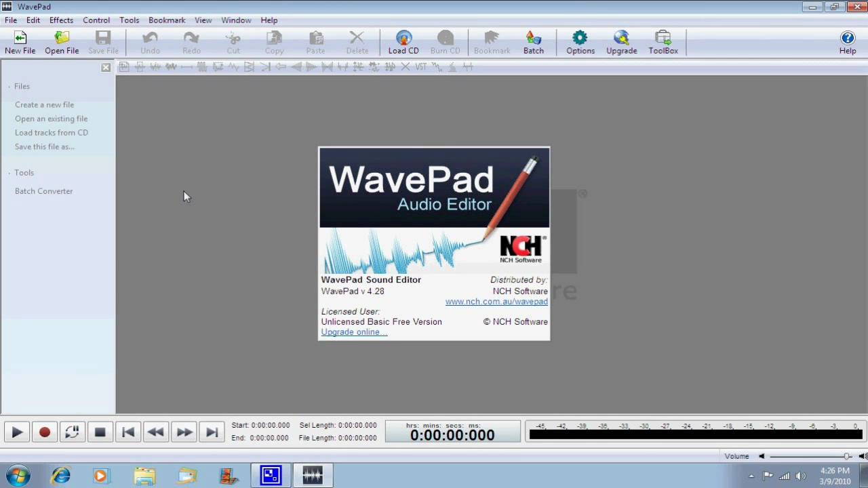Click the WavePad taskbar button
The height and width of the screenshot is (488, 868).
click(x=313, y=476)
